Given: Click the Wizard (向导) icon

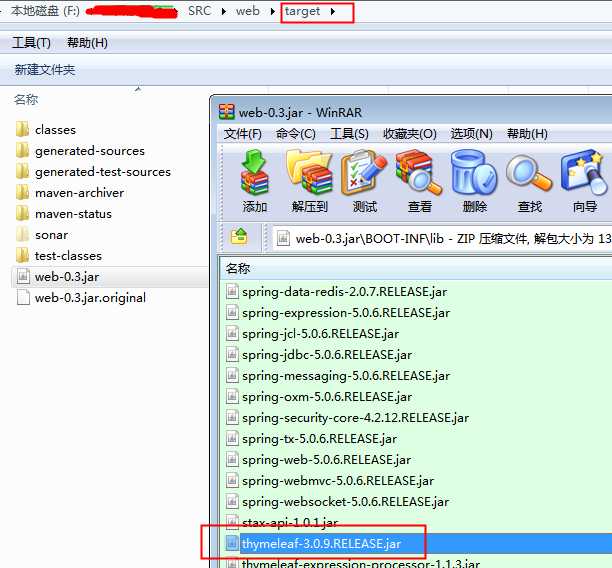Looking at the screenshot, I should (584, 173).
